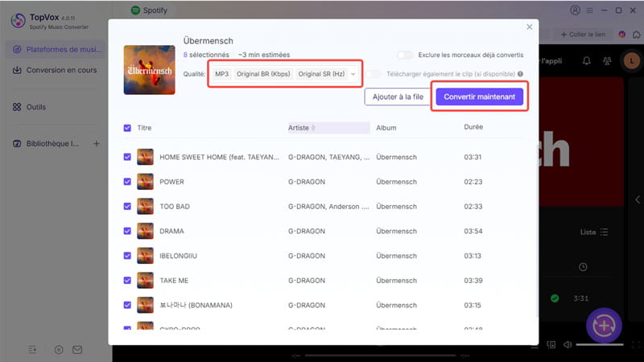Click the home icon at top right
644x362 pixels.
point(637,35)
